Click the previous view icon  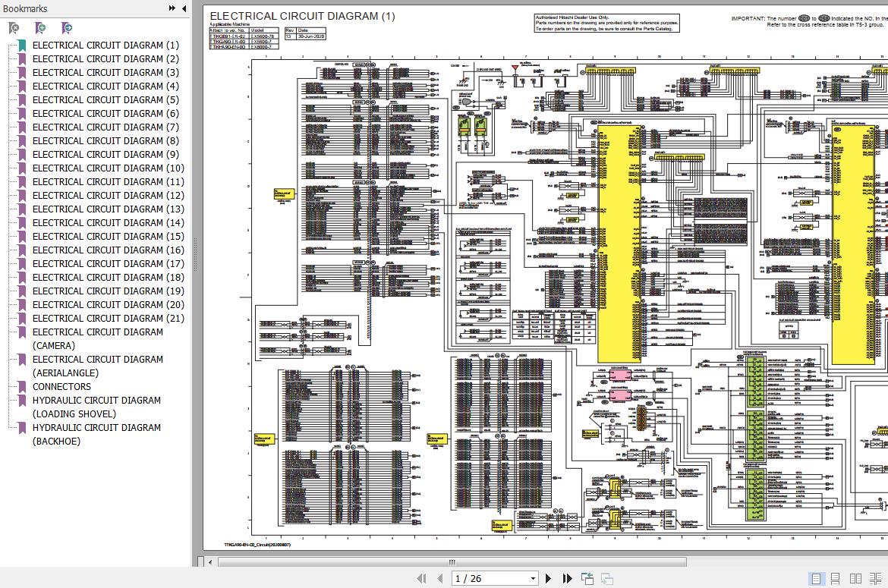587,579
